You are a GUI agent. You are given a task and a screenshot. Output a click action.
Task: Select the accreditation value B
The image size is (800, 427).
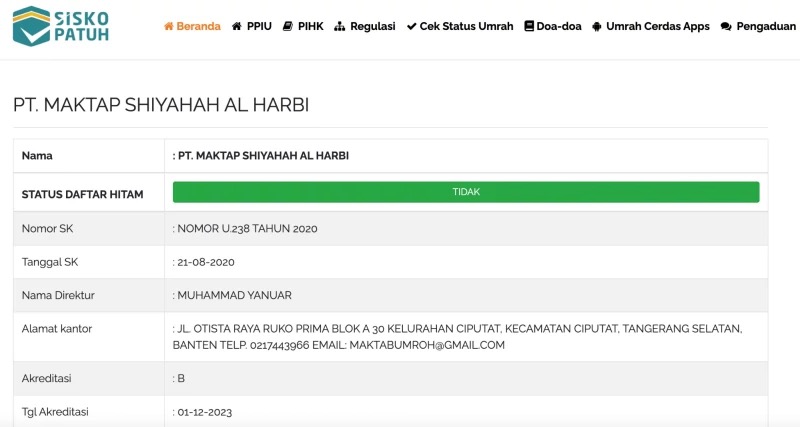point(181,379)
